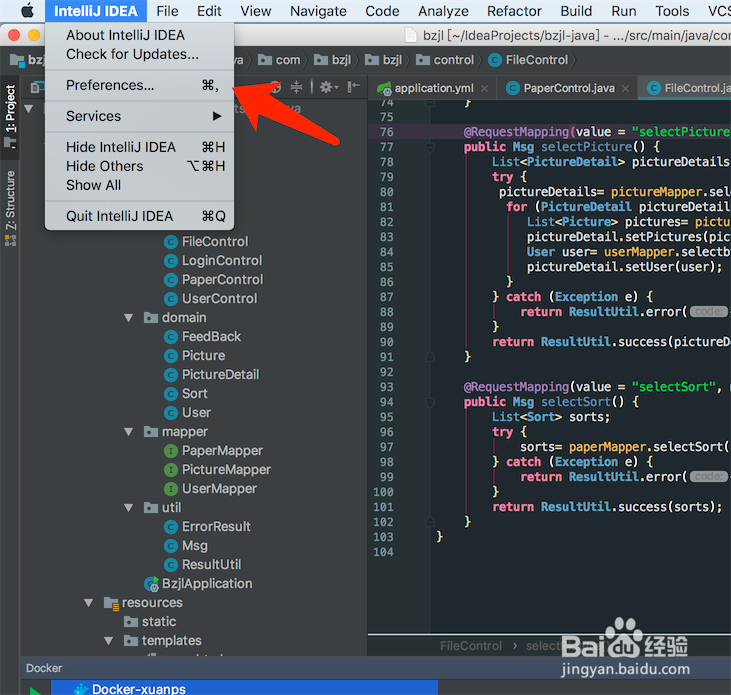
Task: Open the File menu
Action: tap(167, 11)
